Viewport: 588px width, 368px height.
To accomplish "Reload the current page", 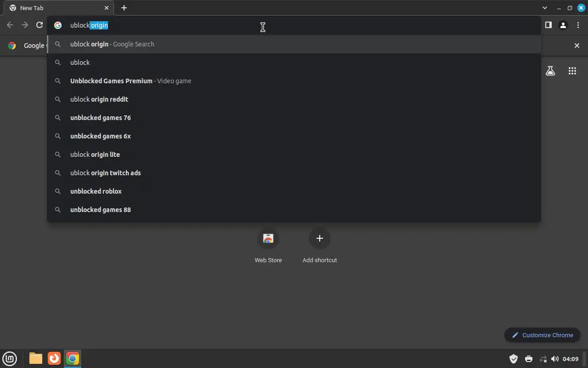I will tap(40, 25).
